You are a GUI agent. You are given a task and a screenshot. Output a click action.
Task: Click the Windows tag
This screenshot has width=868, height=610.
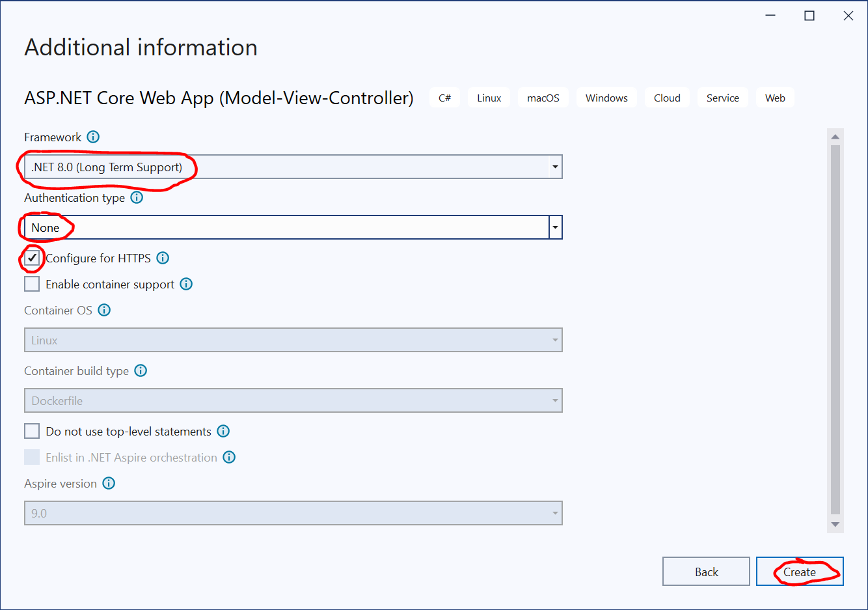pyautogui.click(x=606, y=98)
